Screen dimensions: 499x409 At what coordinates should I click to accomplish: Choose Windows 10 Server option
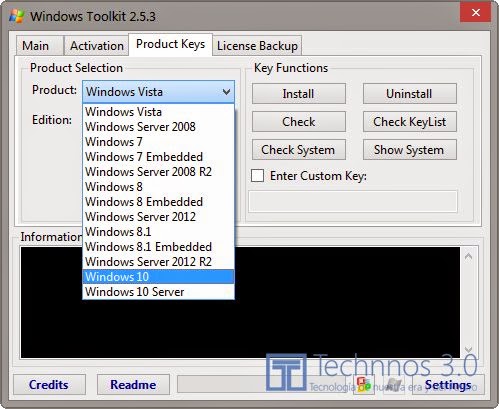158,292
